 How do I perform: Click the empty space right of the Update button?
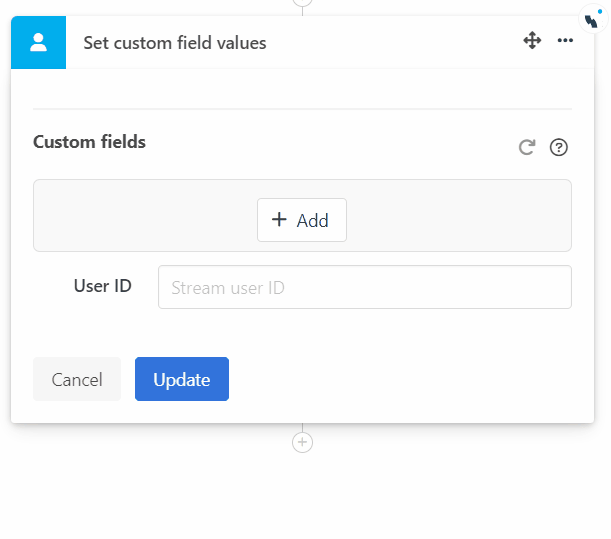point(400,379)
